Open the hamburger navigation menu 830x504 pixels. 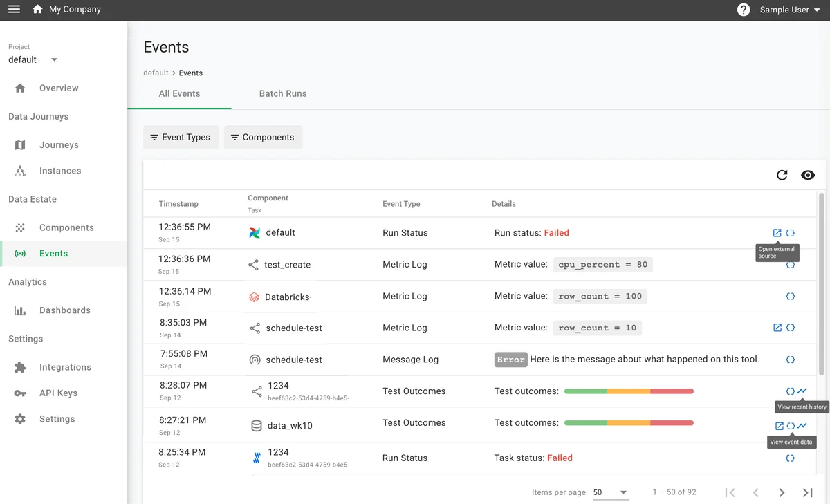tap(14, 10)
